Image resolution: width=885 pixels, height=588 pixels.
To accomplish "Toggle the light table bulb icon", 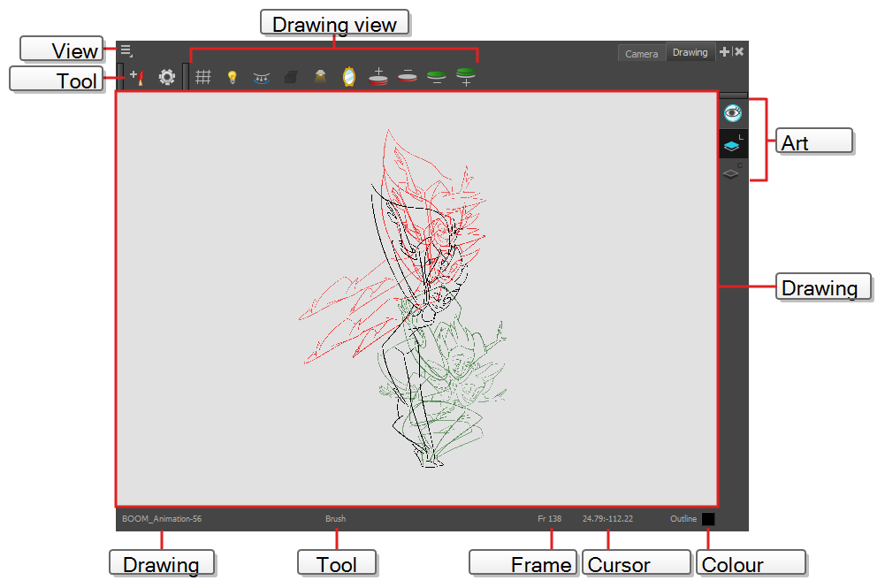I will (232, 78).
